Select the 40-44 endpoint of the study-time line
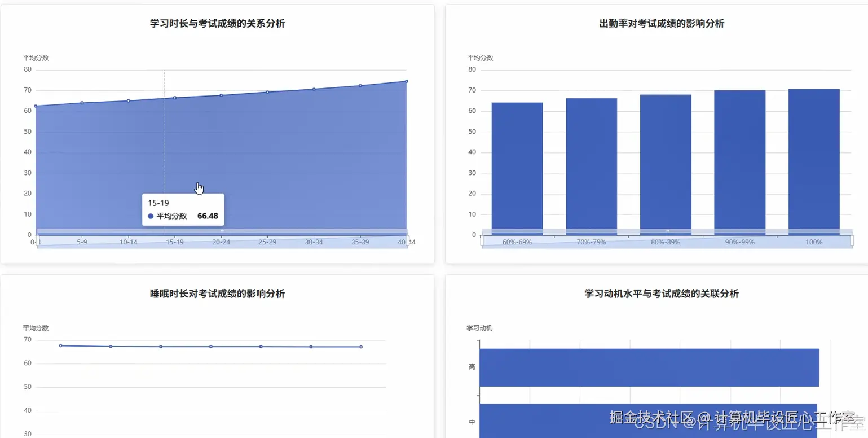The height and width of the screenshot is (438, 868). pos(406,81)
